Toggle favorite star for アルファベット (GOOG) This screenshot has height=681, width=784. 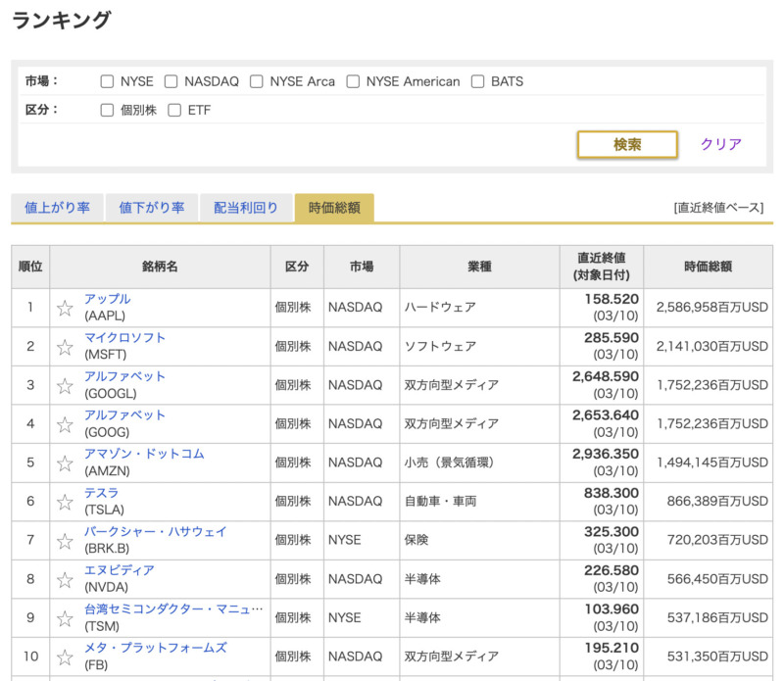[x=65, y=424]
